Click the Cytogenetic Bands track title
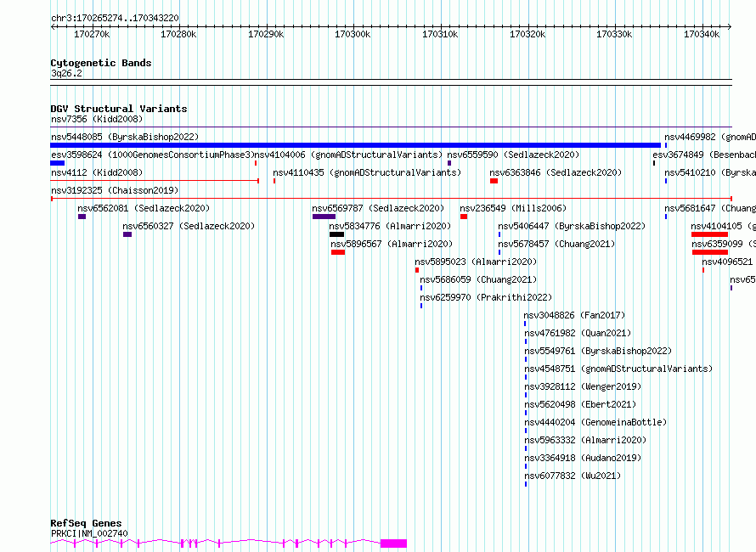 [101, 63]
